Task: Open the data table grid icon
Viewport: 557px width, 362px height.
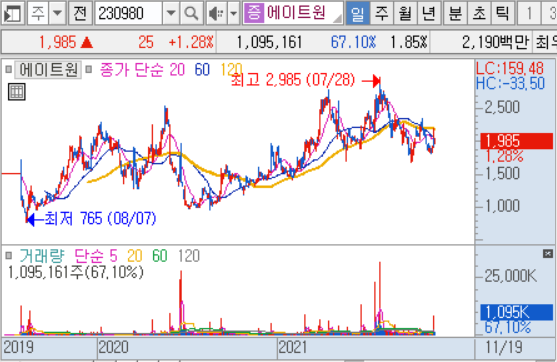Action: 16,92
